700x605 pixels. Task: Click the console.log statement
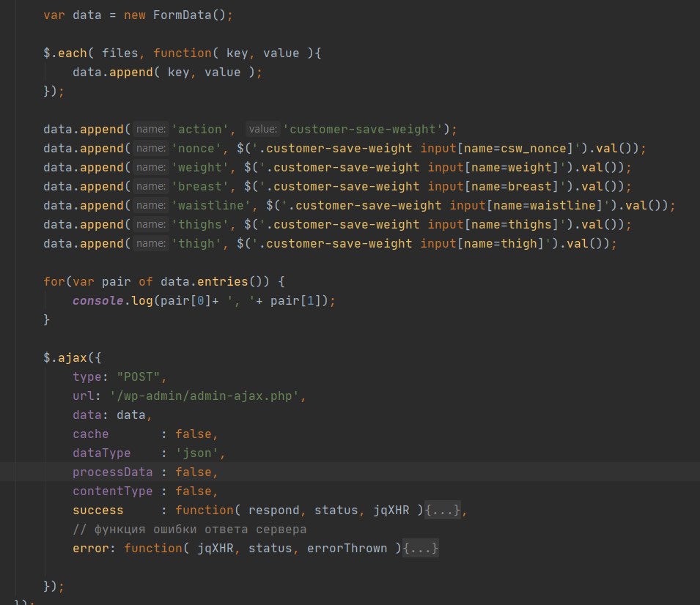coord(204,301)
